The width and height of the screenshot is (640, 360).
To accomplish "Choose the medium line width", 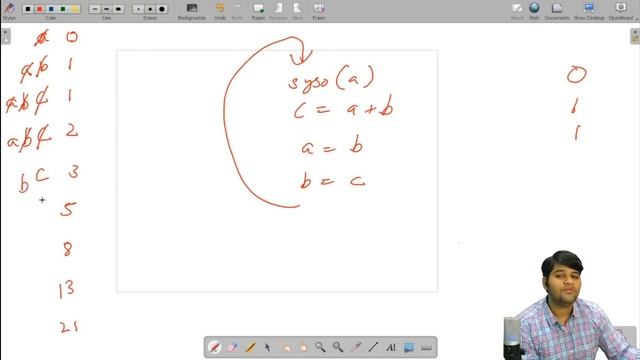I will pyautogui.click(x=107, y=9).
